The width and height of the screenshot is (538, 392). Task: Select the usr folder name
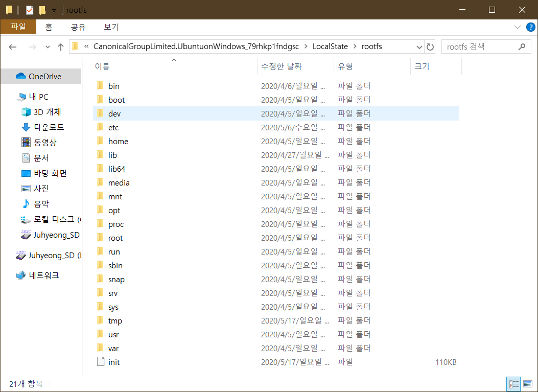[x=113, y=334]
